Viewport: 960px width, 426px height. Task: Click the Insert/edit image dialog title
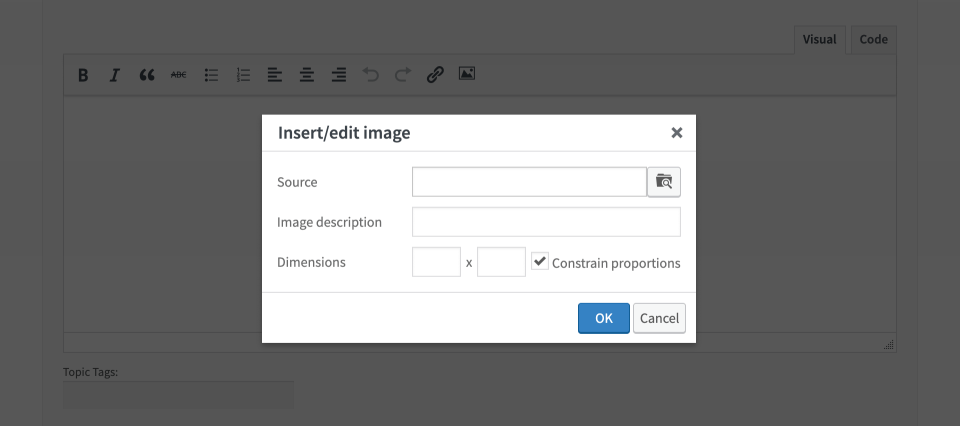(344, 133)
